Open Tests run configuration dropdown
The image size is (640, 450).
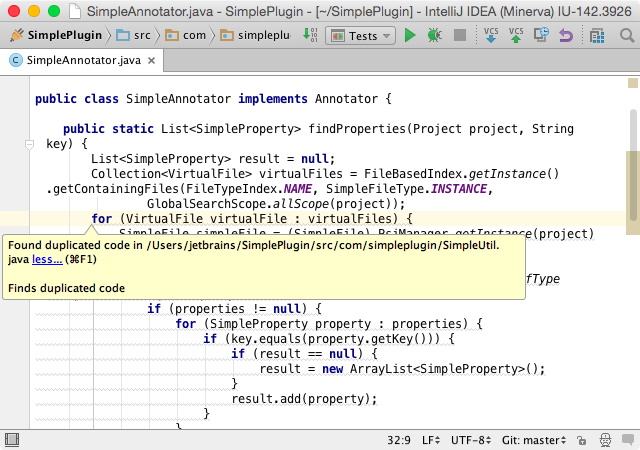(x=360, y=36)
